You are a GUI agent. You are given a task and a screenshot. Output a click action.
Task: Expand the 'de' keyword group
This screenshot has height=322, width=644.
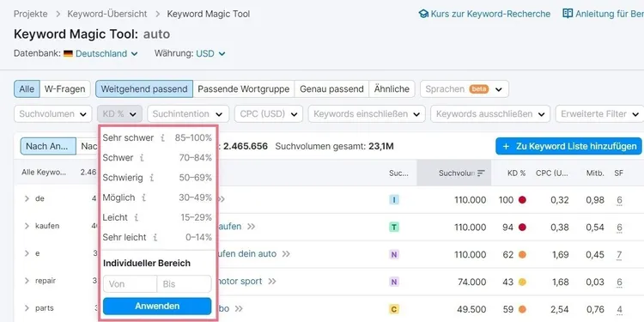27,199
